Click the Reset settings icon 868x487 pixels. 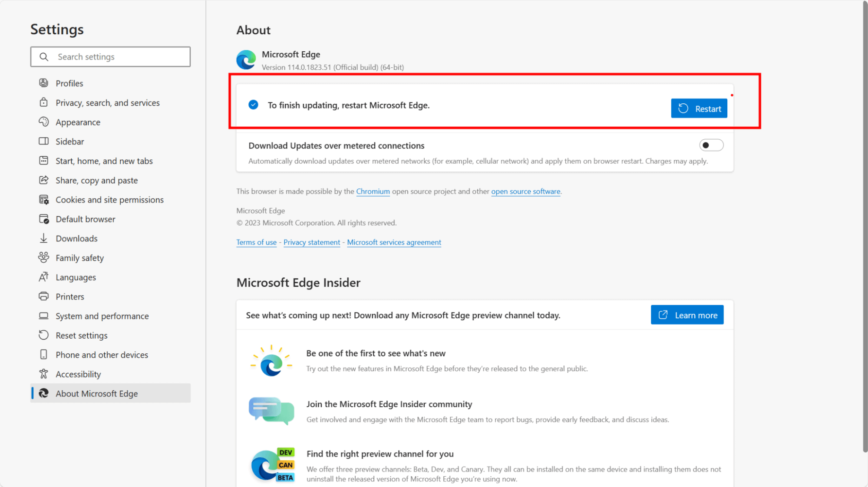43,335
